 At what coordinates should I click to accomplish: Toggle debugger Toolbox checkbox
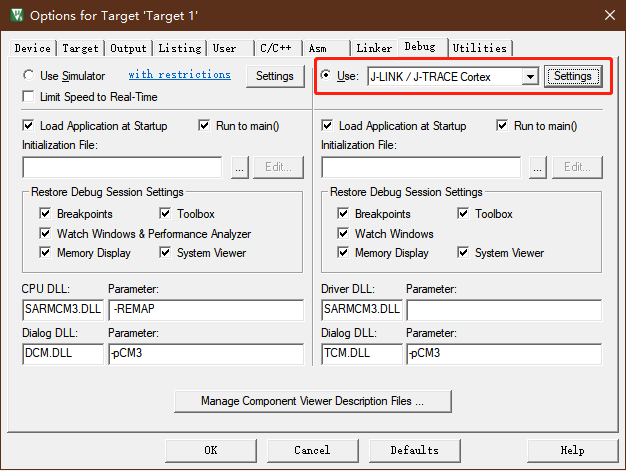[463, 214]
